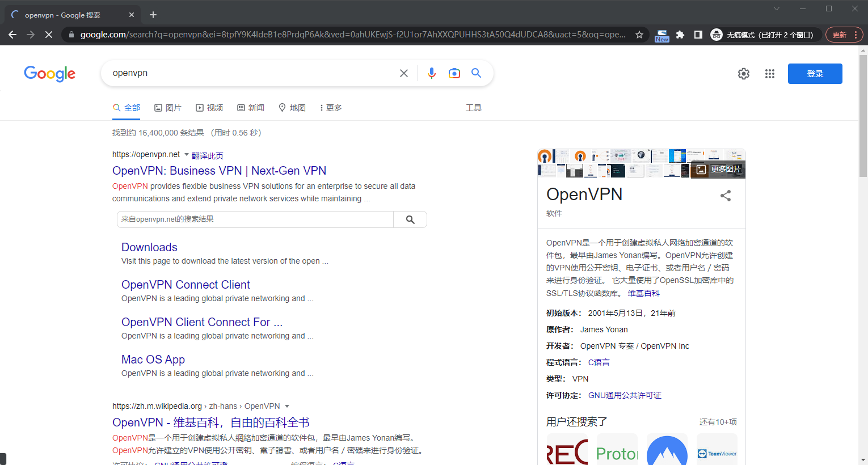Screen dimensions: 868x465
Task: Open the OpenVPN Client Connect For sitelink
Action: tap(202, 322)
